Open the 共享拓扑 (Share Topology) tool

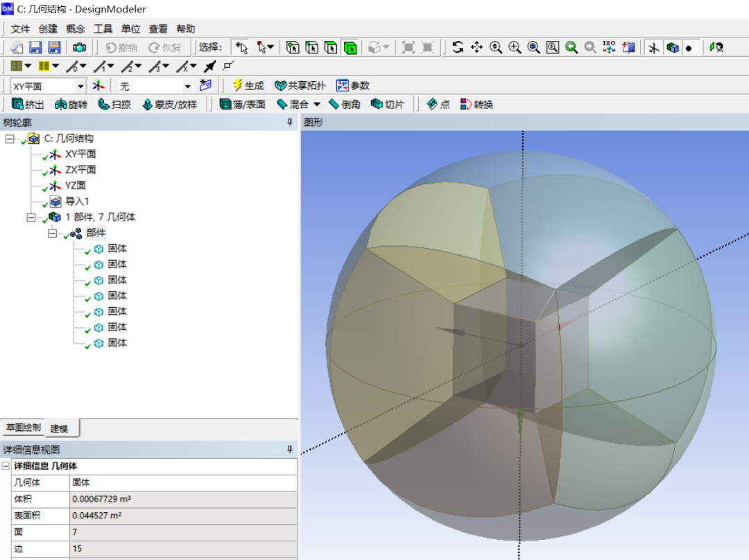pos(300,85)
